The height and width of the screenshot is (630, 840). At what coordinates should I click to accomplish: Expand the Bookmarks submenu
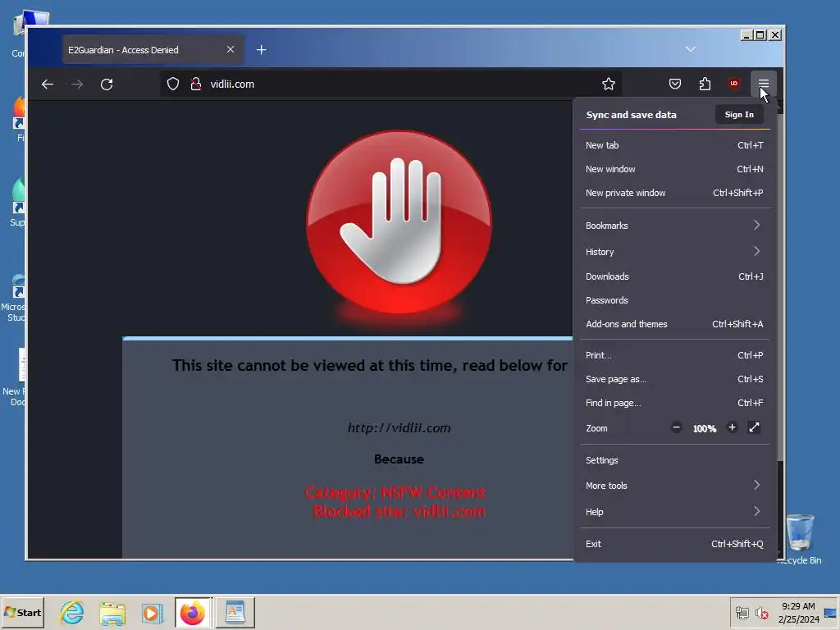[x=674, y=226]
